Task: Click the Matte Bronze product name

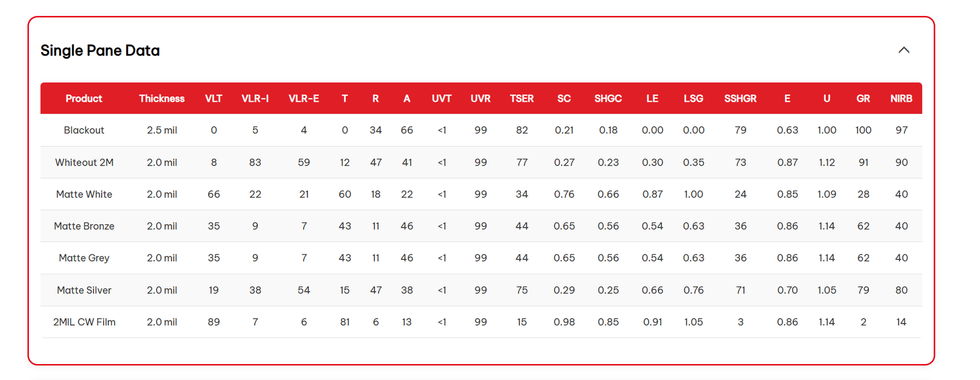Action: [84, 226]
